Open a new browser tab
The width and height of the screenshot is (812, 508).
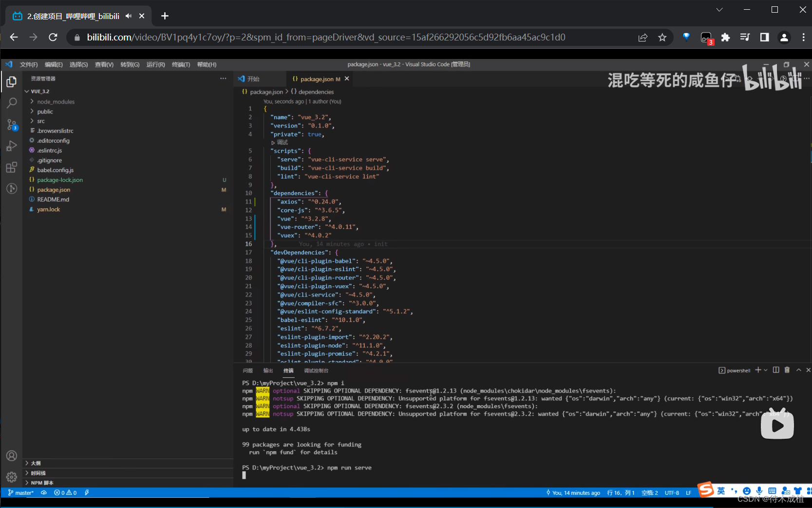click(165, 16)
